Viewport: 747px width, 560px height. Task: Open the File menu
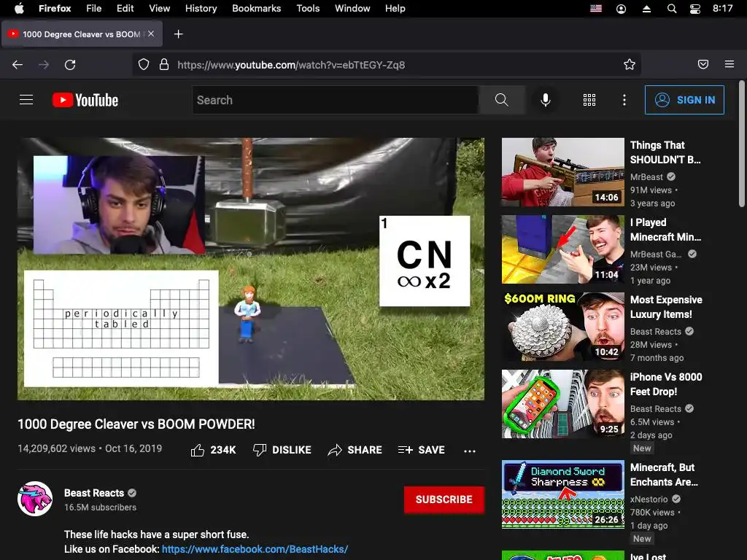click(94, 9)
